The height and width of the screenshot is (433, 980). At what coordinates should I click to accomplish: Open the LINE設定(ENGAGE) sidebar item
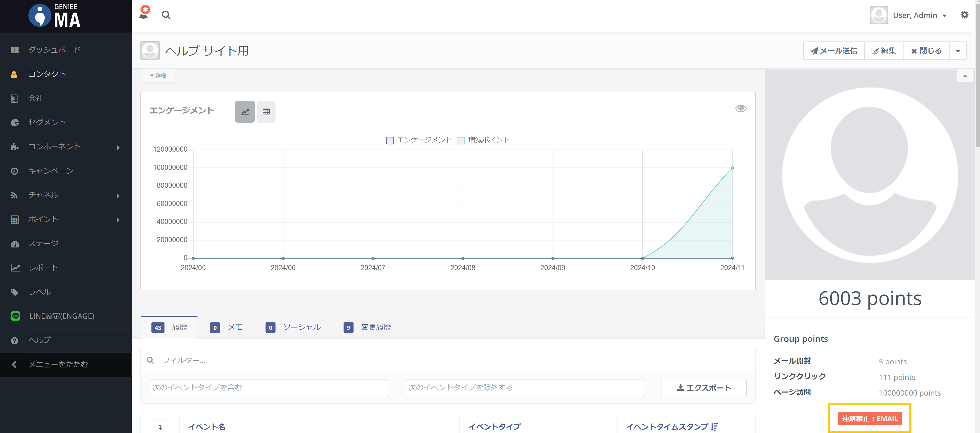(62, 316)
